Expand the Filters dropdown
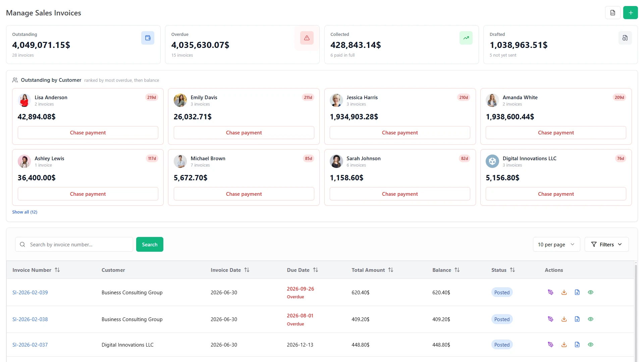Image resolution: width=644 pixels, height=362 pixels. coord(606,244)
